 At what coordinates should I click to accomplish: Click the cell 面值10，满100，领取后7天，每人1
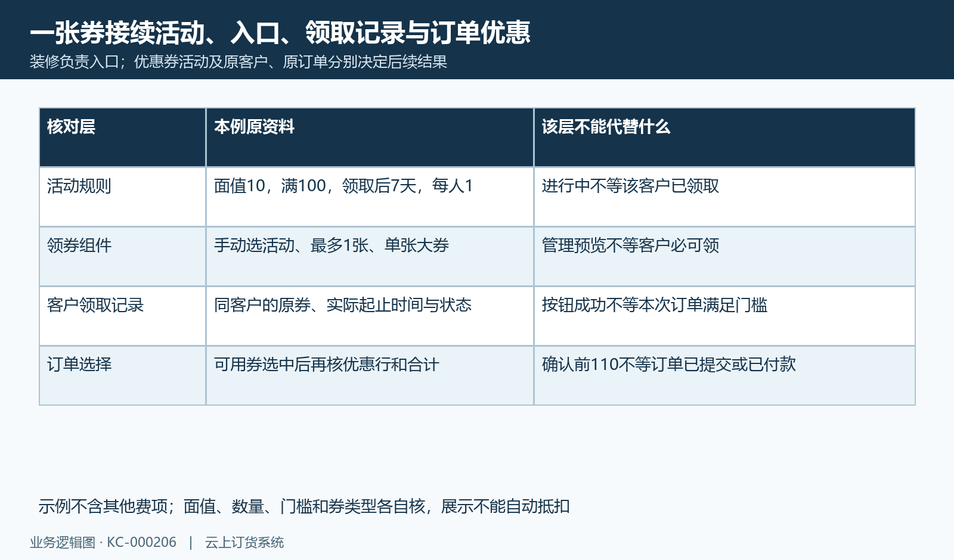click(370, 197)
